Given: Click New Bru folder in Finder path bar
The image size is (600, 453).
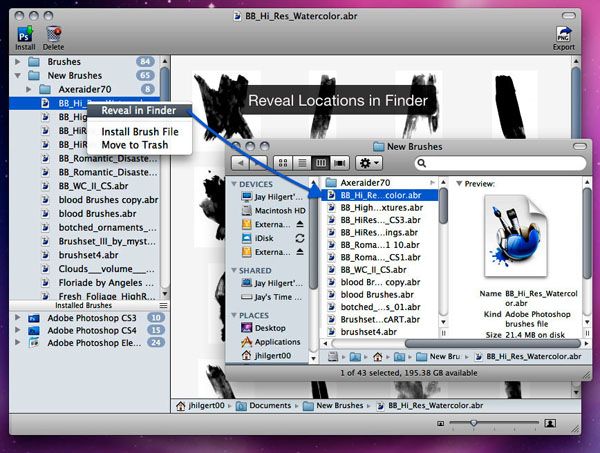Looking at the screenshot, I should [439, 357].
